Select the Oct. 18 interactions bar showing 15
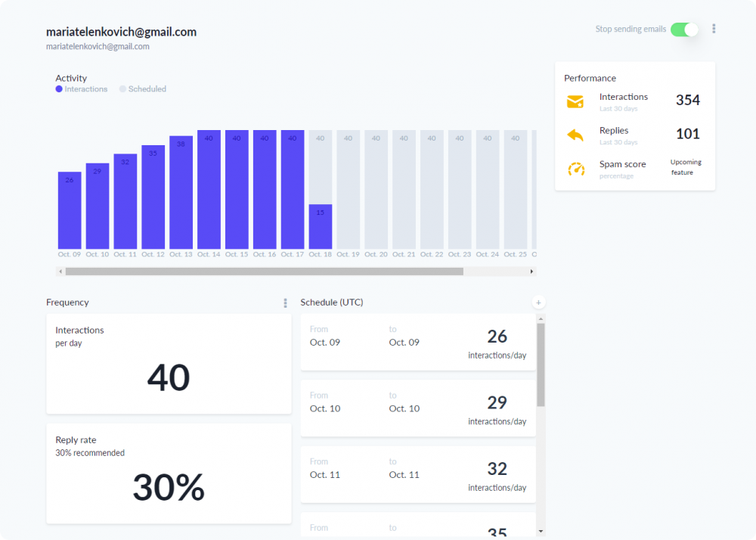 320,227
